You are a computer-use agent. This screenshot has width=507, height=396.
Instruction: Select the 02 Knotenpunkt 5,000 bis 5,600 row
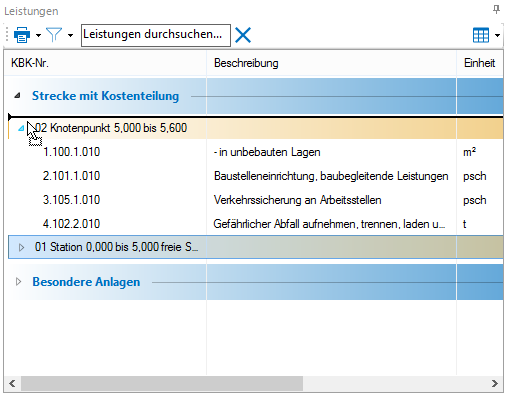pyautogui.click(x=256, y=128)
